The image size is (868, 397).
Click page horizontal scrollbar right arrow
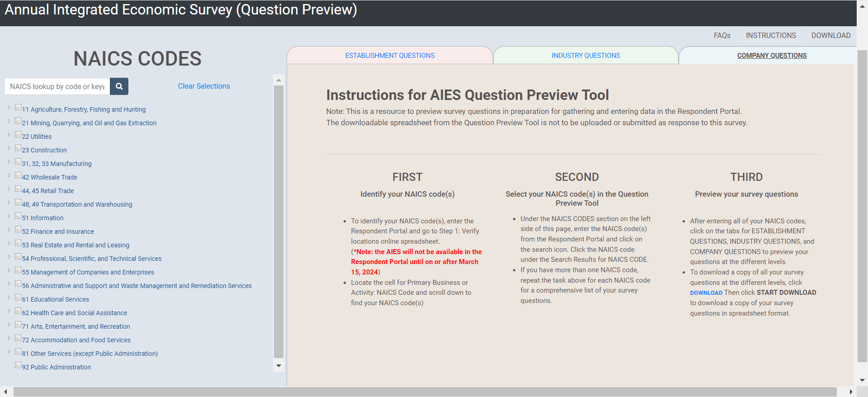(x=851, y=392)
